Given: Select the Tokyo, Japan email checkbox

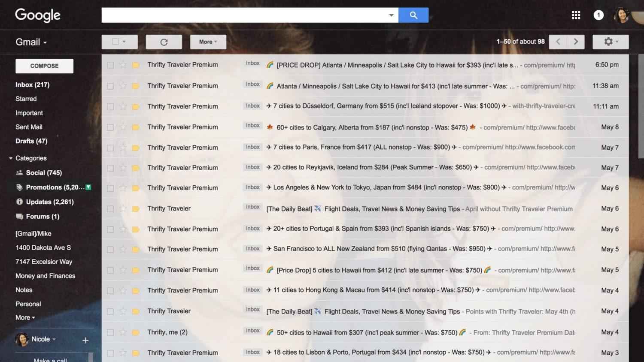Looking at the screenshot, I should pyautogui.click(x=110, y=188).
